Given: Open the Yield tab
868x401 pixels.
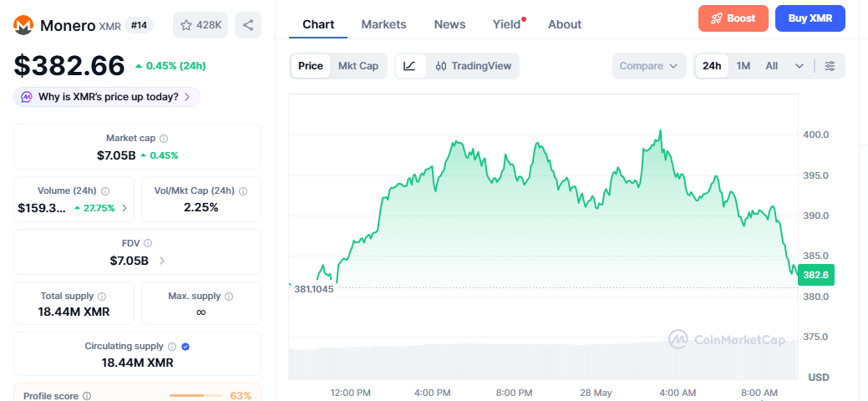Looking at the screenshot, I should point(507,24).
